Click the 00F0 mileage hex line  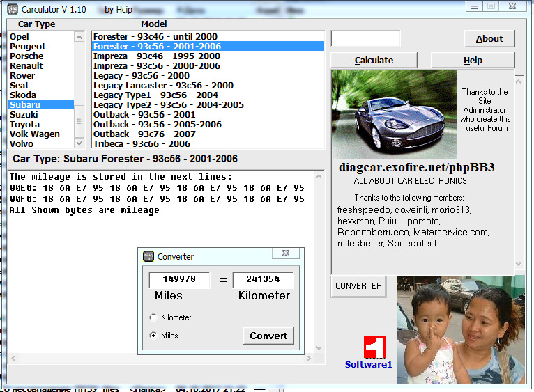[x=157, y=199]
